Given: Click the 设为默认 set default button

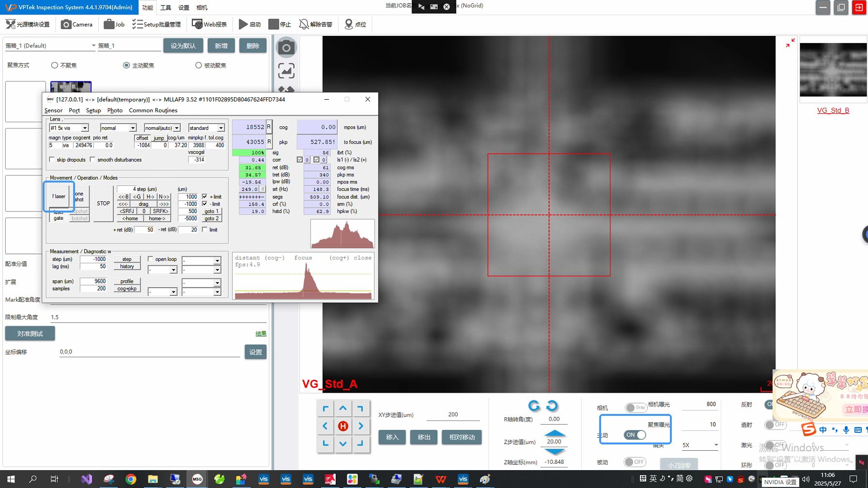Looking at the screenshot, I should pos(183,46).
